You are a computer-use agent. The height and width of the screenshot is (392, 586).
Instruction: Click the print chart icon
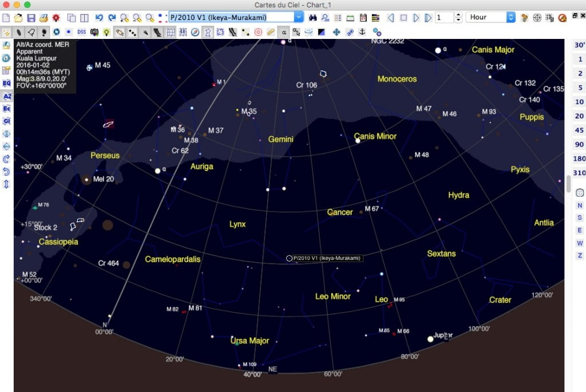coord(43,18)
